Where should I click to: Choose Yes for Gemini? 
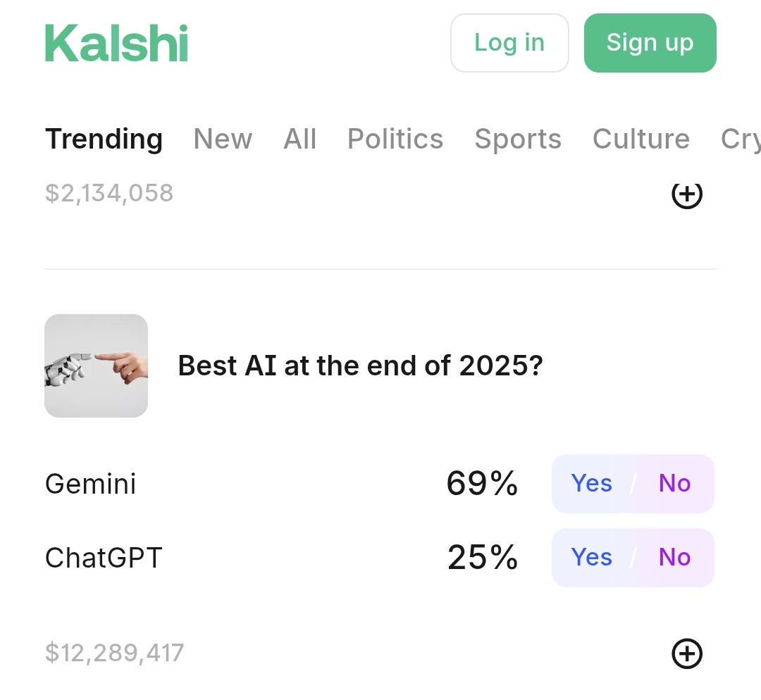[592, 484]
